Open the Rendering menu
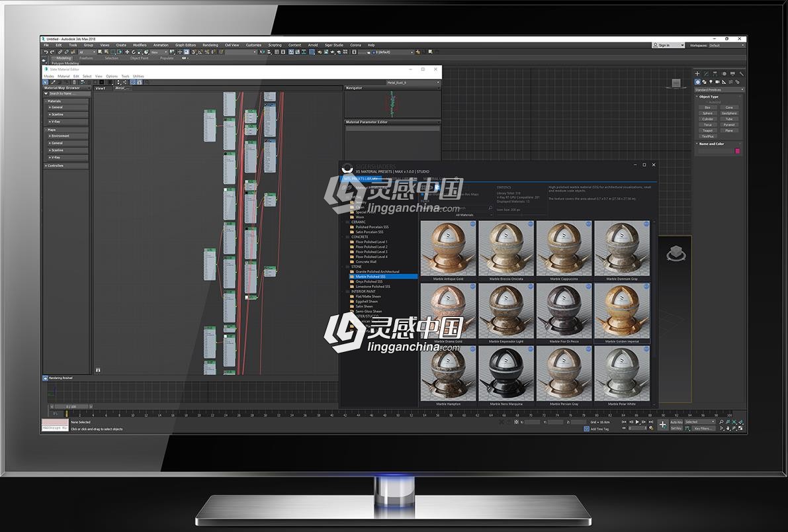Image resolution: width=788 pixels, height=532 pixels. (210, 45)
